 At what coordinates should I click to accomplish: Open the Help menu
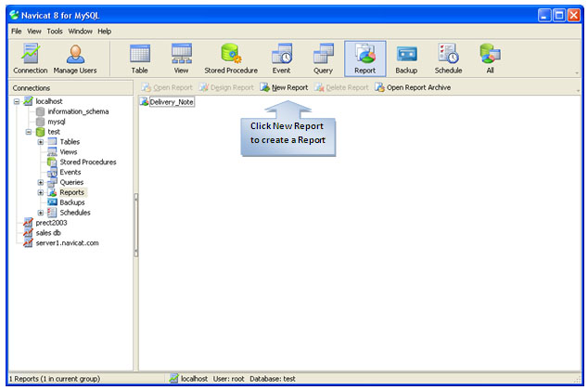click(104, 32)
